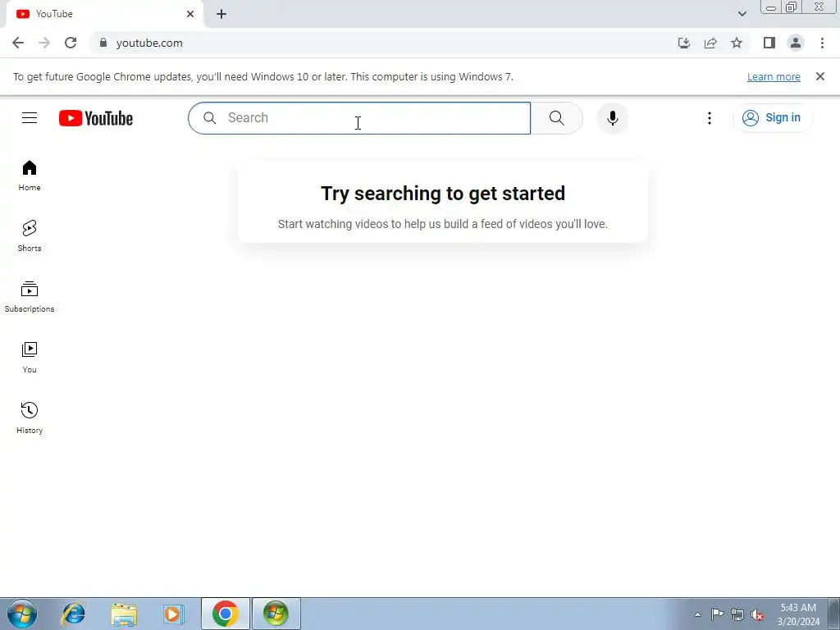Follow the Learn more link

[x=774, y=76]
